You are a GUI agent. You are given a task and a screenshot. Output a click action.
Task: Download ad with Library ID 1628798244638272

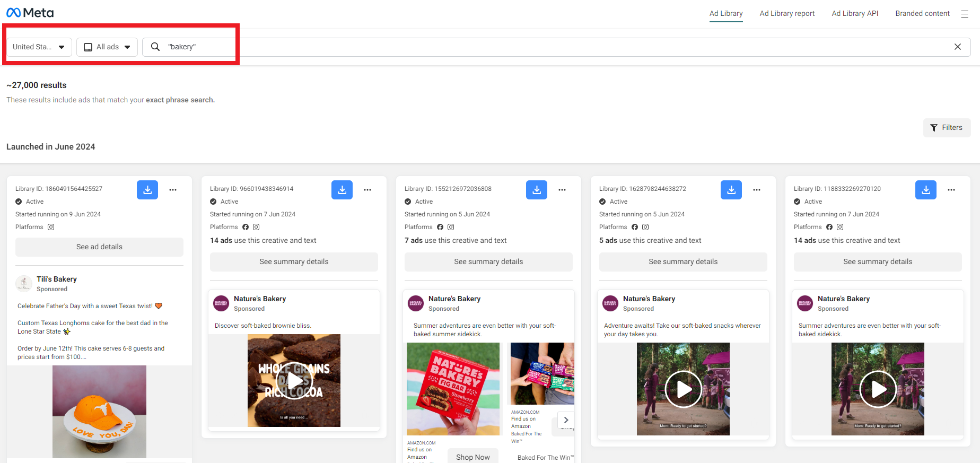[731, 190]
